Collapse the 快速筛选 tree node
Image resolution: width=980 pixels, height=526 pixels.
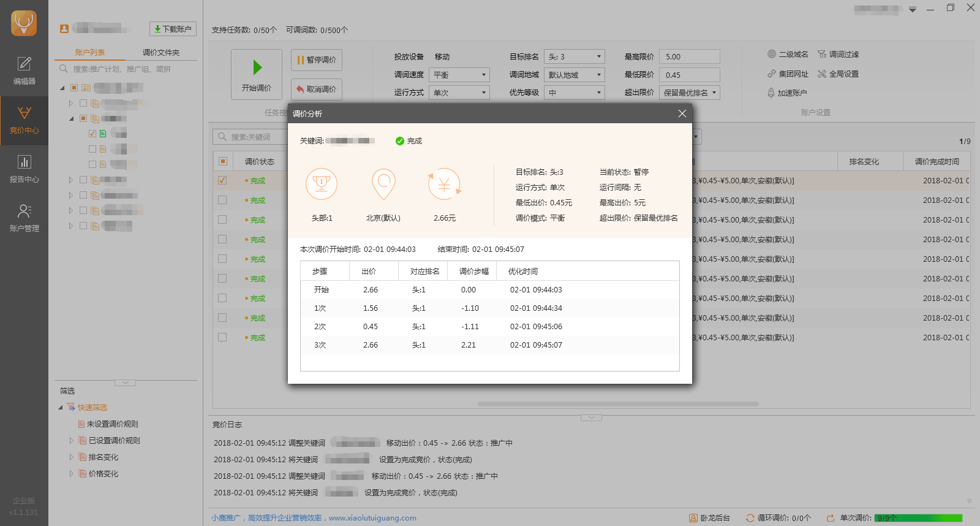click(61, 408)
